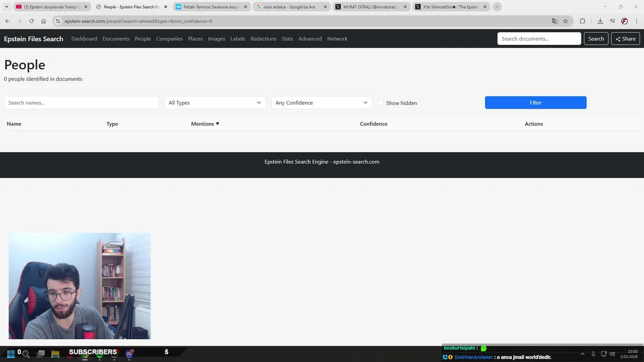
Task: Focus the Search documents field
Action: click(x=539, y=39)
